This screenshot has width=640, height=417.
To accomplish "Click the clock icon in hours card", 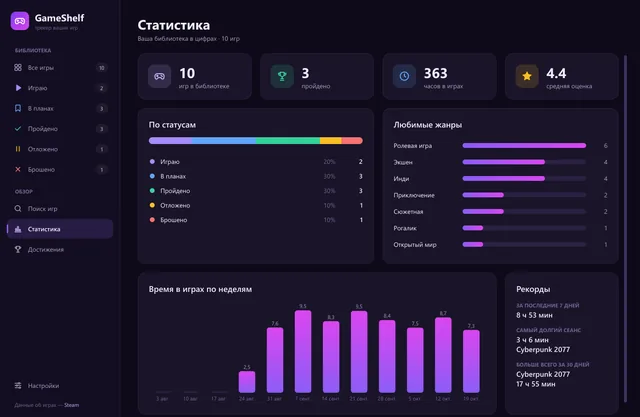I will [x=404, y=76].
